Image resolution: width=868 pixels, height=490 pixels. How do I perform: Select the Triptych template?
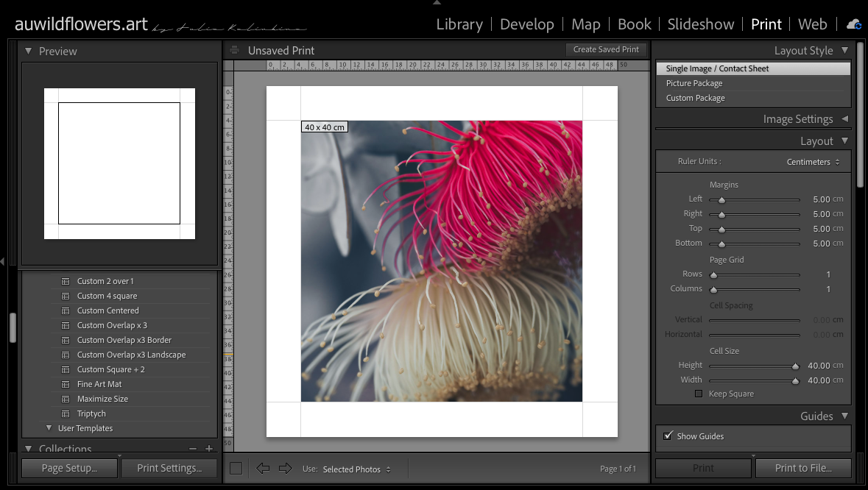coord(91,413)
